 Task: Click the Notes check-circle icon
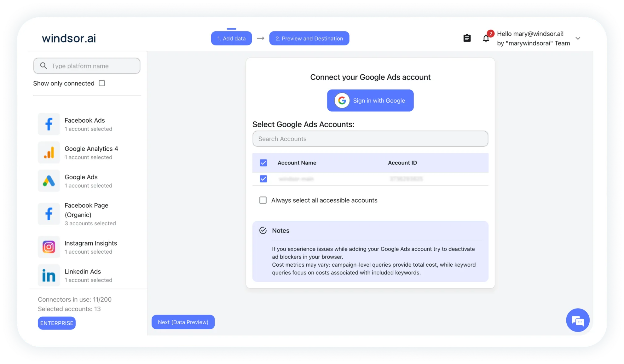[263, 230]
